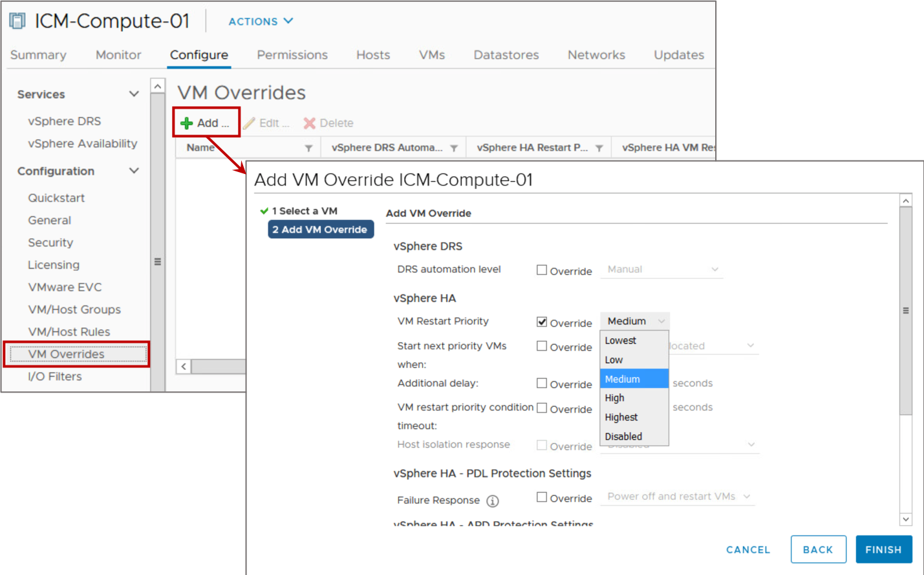Select Medium in restart priority list
The height and width of the screenshot is (575, 924).
[634, 379]
